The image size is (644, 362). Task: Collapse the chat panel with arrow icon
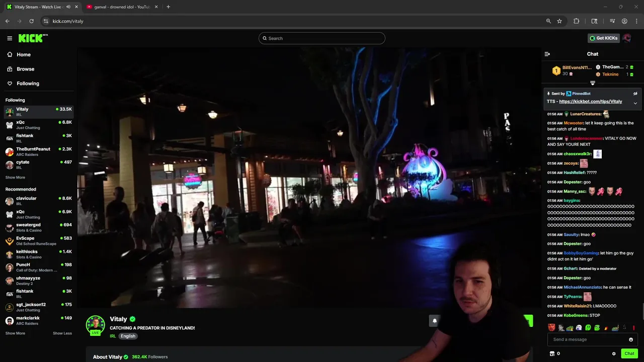pos(547,54)
